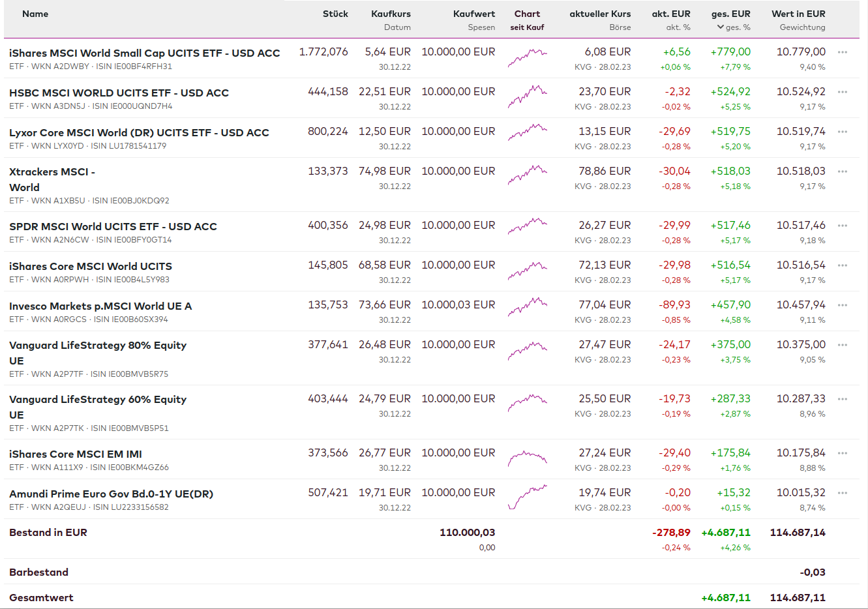
Task: Open more options for Lyxor Core MSCI World
Action: tap(843, 132)
